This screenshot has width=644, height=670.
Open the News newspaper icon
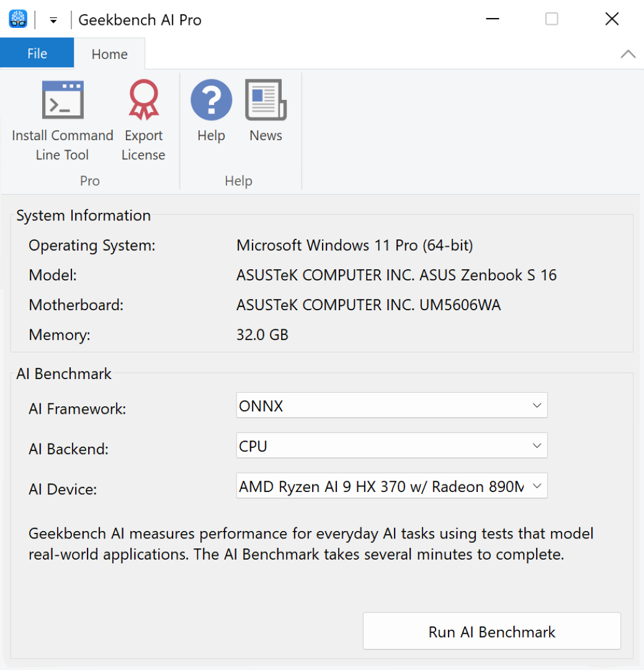[x=266, y=99]
